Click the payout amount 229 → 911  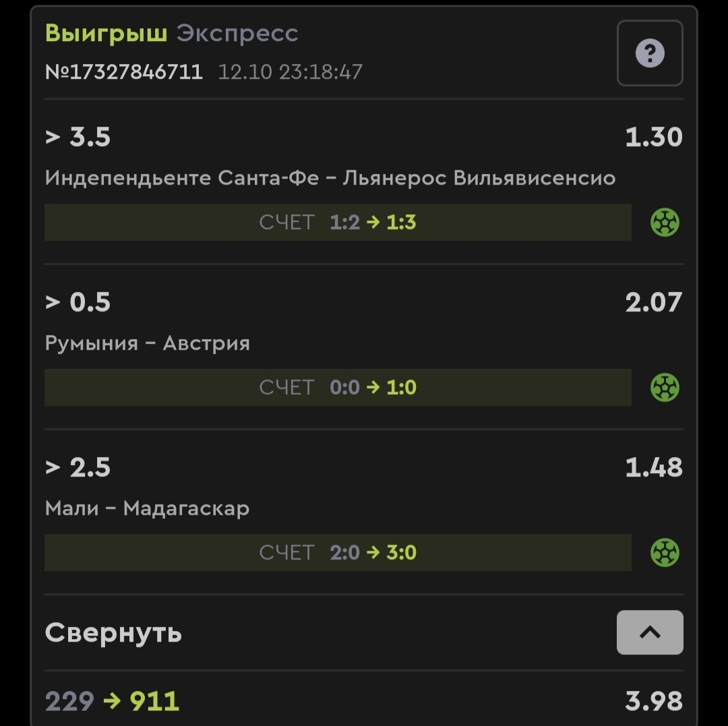(112, 701)
